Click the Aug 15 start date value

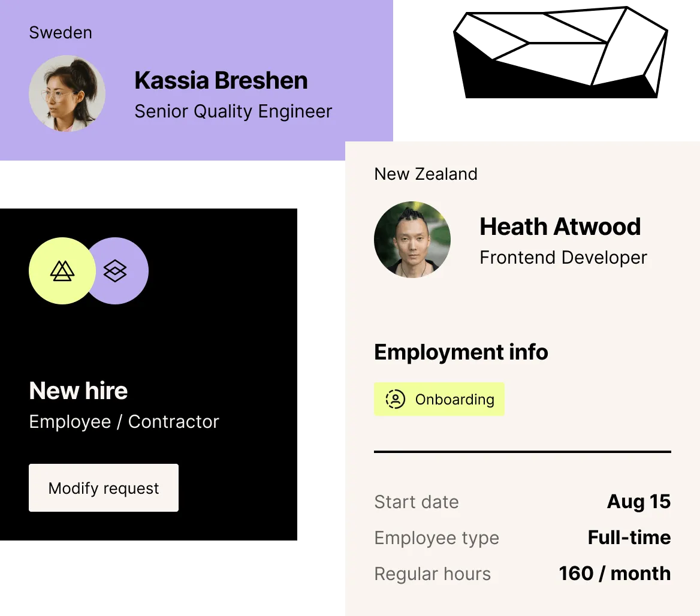pyautogui.click(x=638, y=502)
